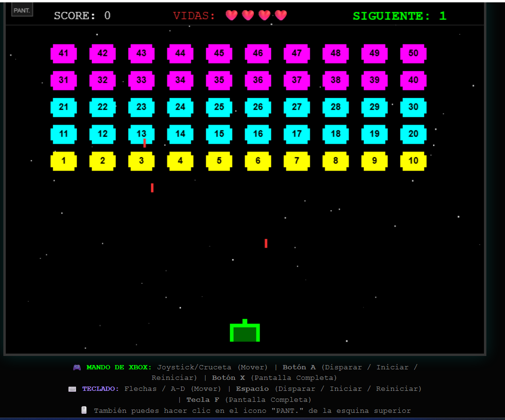Click the green player ship
The height and width of the screenshot is (420, 505).
(245, 331)
